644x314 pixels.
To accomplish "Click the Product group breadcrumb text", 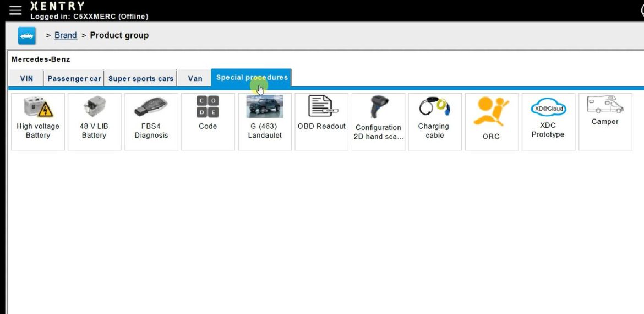I will [119, 35].
